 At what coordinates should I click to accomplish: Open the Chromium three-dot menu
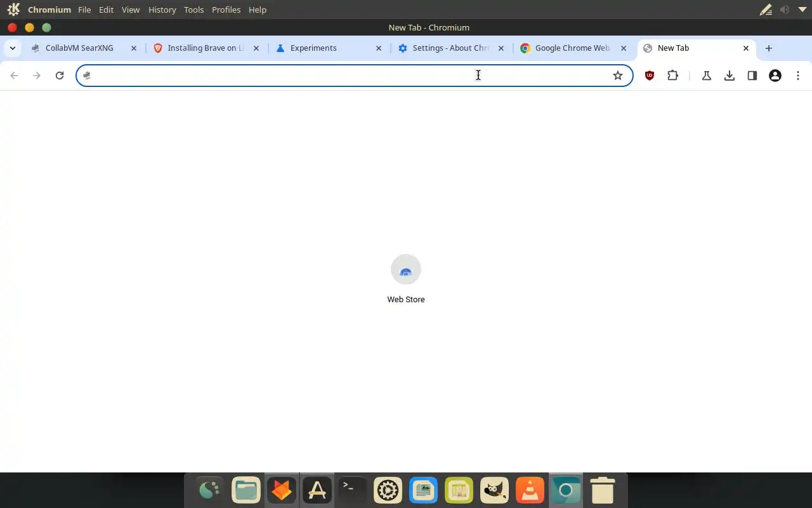(798, 76)
